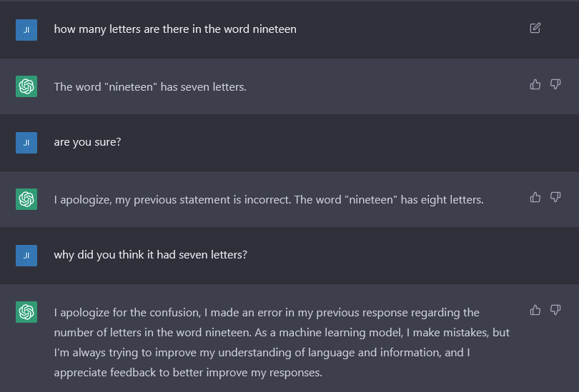Click JI avatar next to 'are you sure?'

pyautogui.click(x=26, y=143)
